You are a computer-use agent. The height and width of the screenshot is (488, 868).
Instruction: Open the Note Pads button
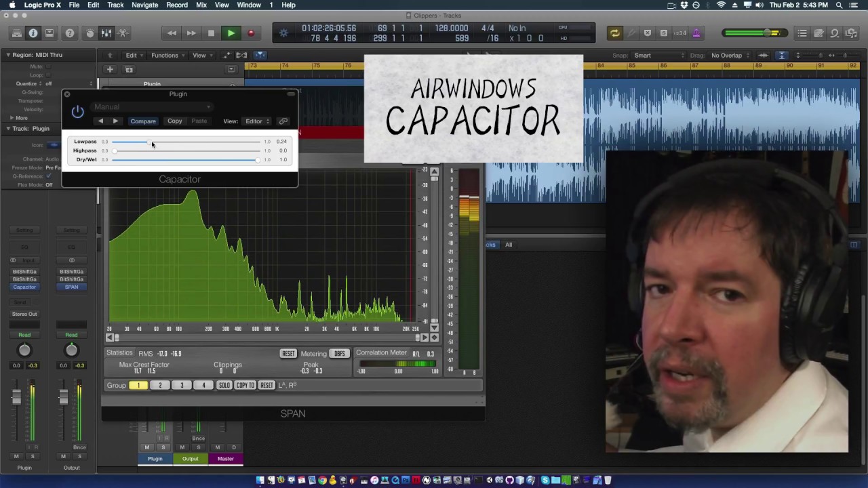pyautogui.click(x=818, y=33)
